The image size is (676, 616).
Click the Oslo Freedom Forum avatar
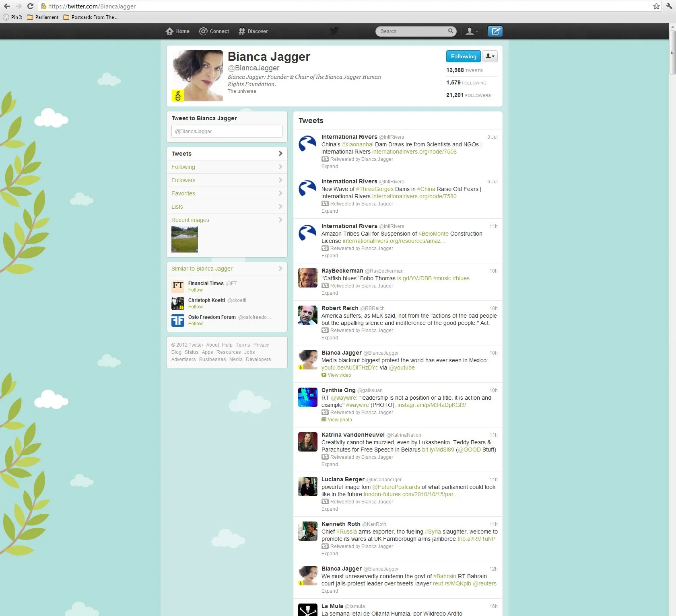[178, 320]
